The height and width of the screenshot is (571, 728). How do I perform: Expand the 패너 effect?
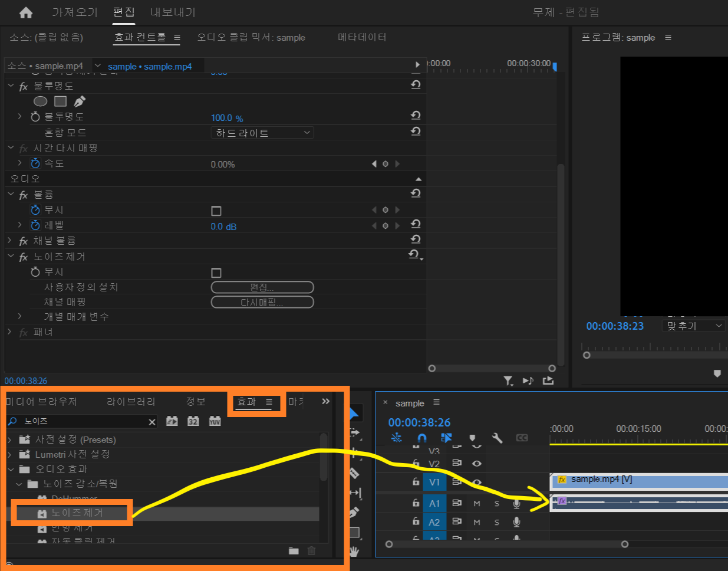(x=10, y=332)
